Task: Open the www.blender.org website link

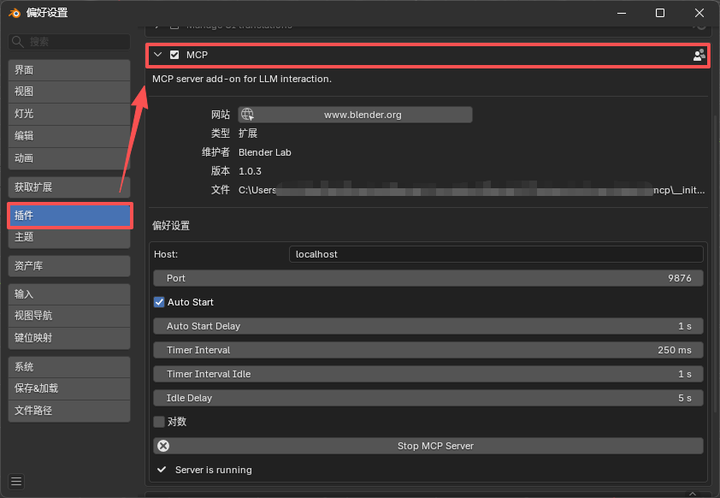Action: 355,115
